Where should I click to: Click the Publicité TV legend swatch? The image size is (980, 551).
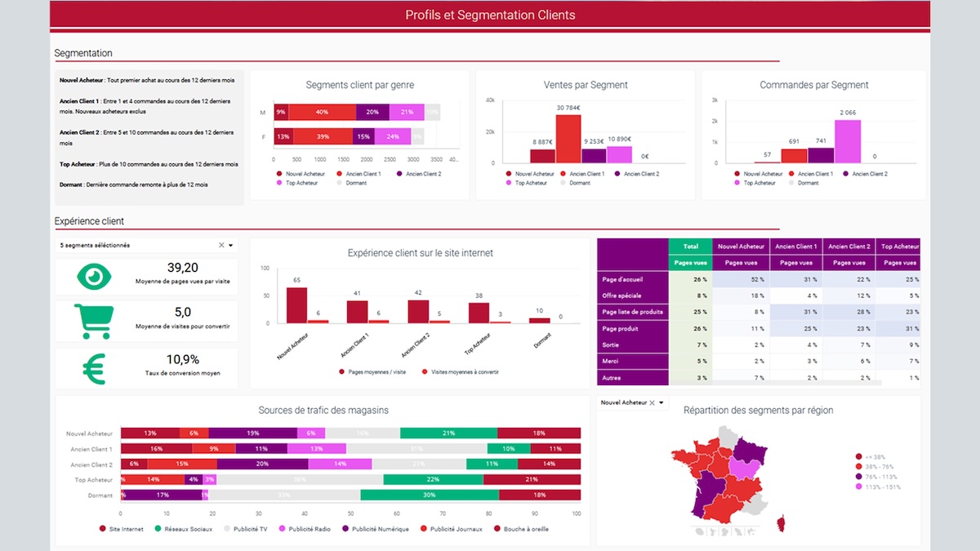pyautogui.click(x=227, y=529)
